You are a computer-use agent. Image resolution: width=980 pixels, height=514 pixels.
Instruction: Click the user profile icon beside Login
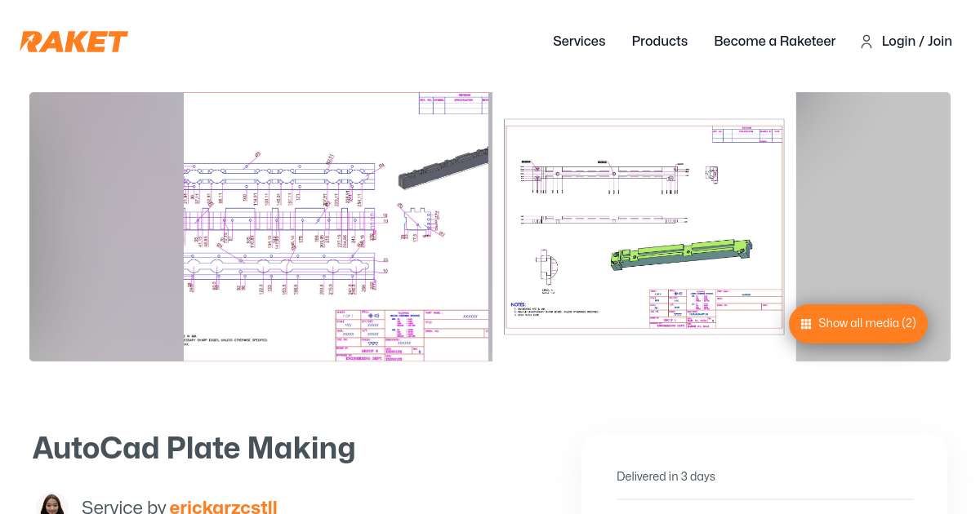866,42
